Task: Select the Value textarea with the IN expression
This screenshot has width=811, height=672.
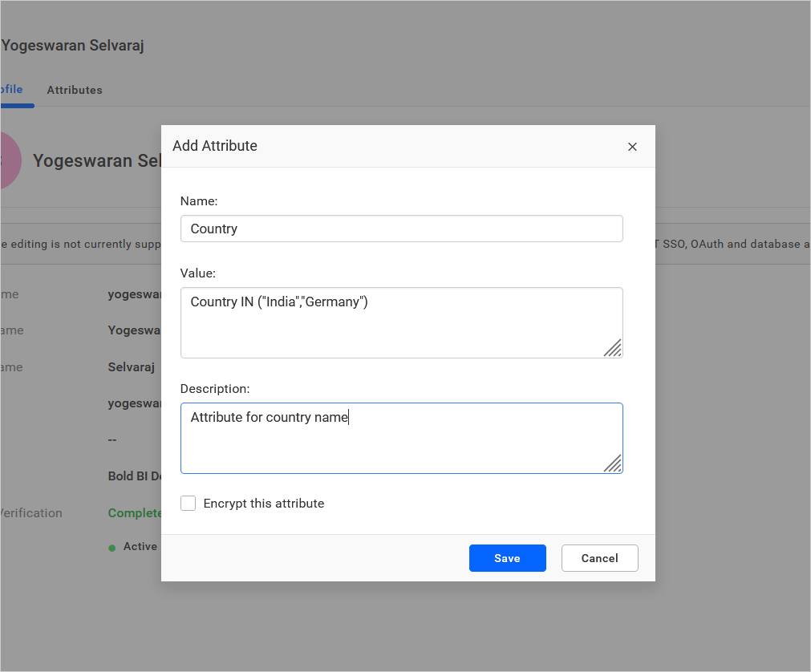Action: coord(401,321)
